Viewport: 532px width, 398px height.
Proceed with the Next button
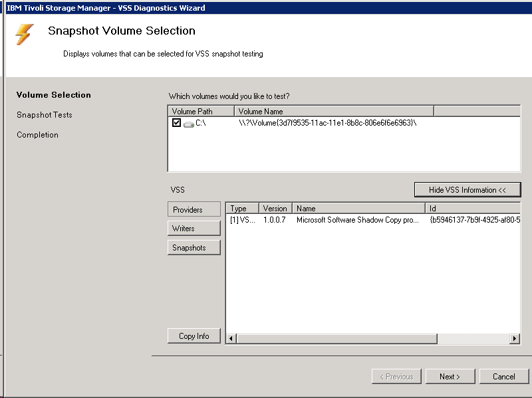pyautogui.click(x=449, y=377)
